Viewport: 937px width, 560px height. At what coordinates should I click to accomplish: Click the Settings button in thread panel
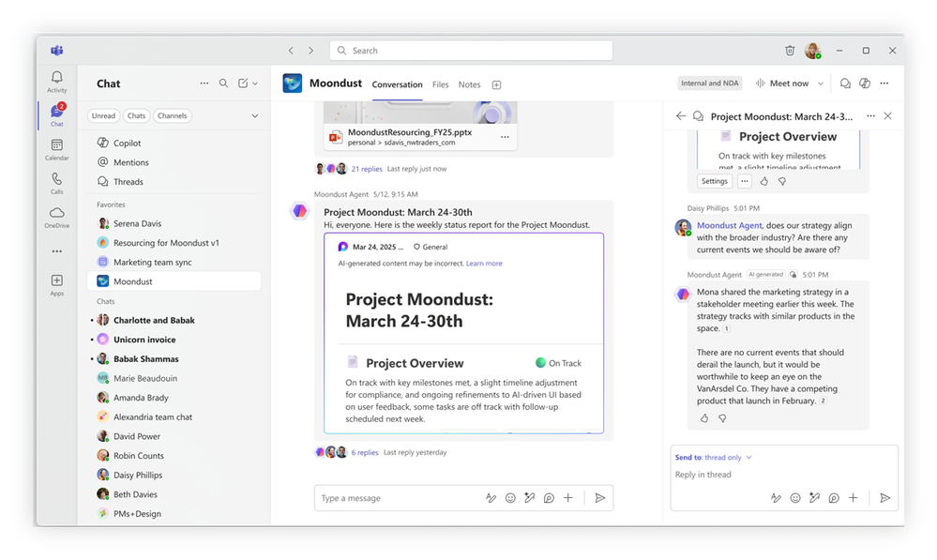pos(715,181)
